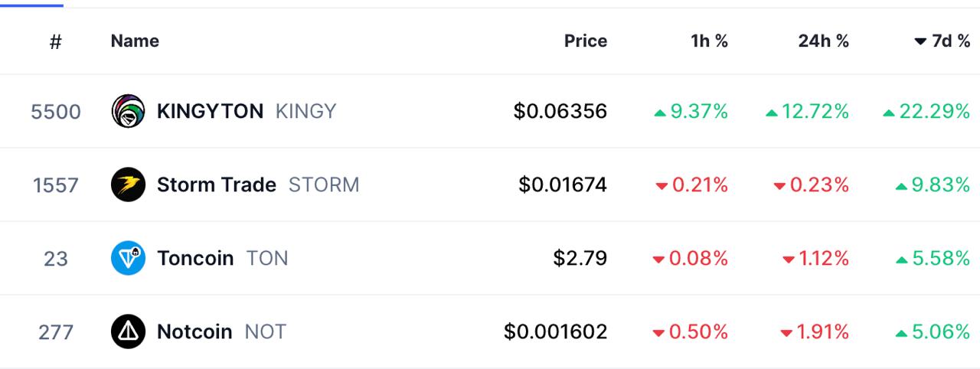Viewport: 980px width, 369px height.
Task: Sort by the Name column header
Action: (135, 41)
